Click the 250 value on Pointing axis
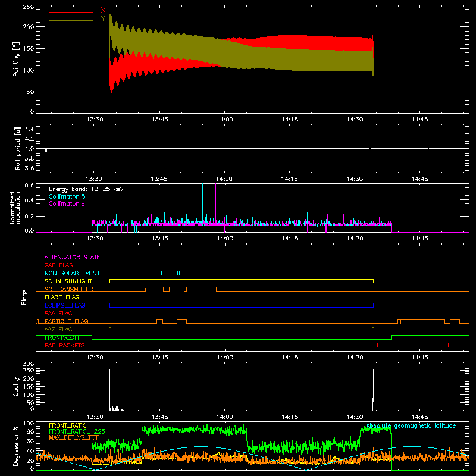Screen dimensions: 476x476 (x=29, y=7)
